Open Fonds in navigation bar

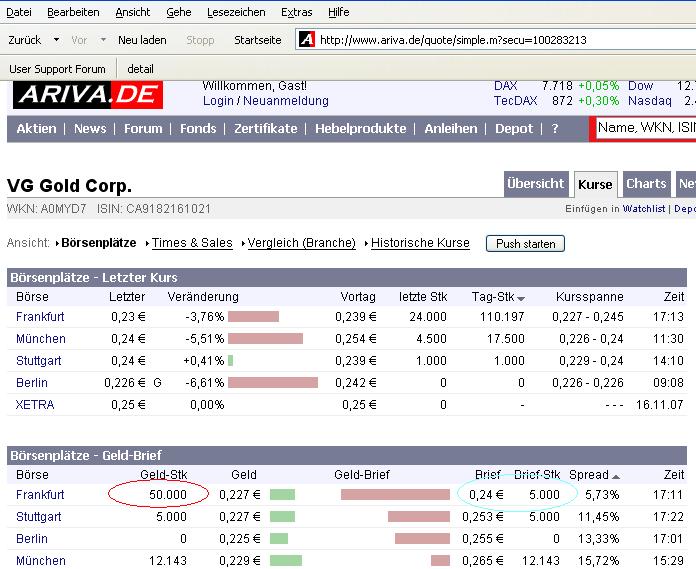pos(198,129)
